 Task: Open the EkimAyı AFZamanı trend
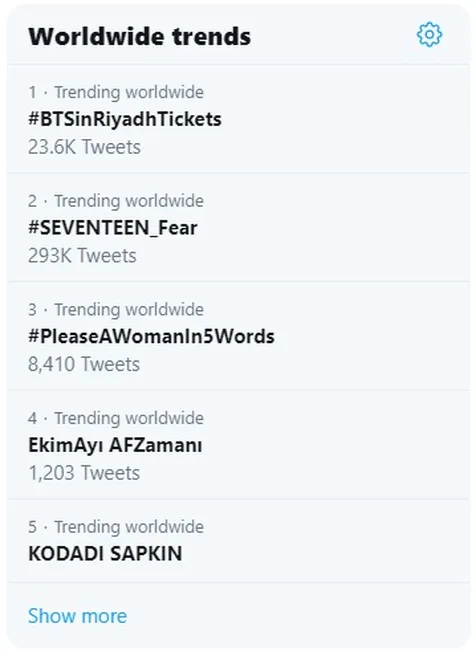(x=115, y=445)
